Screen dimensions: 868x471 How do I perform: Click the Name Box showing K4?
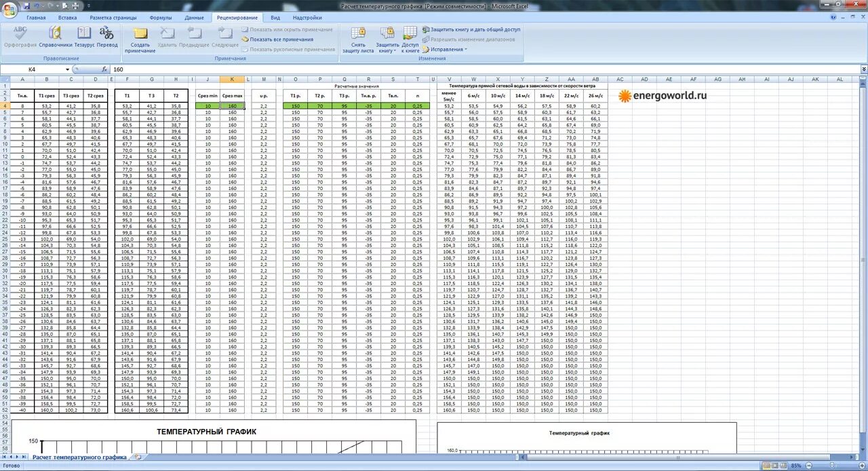[x=33, y=69]
